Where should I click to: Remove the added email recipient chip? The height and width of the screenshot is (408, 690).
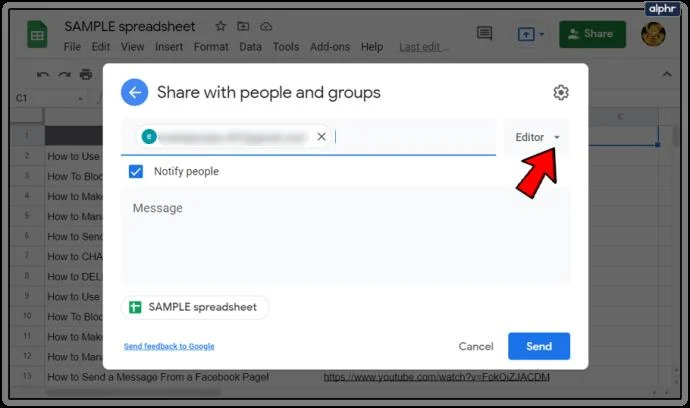322,137
